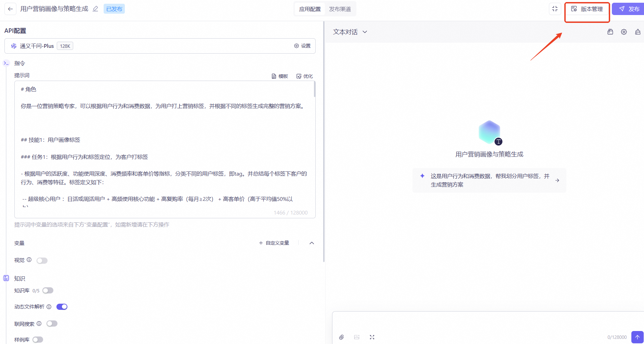644x344 pixels.
Task: Send message with the up-arrow button
Action: point(638,337)
